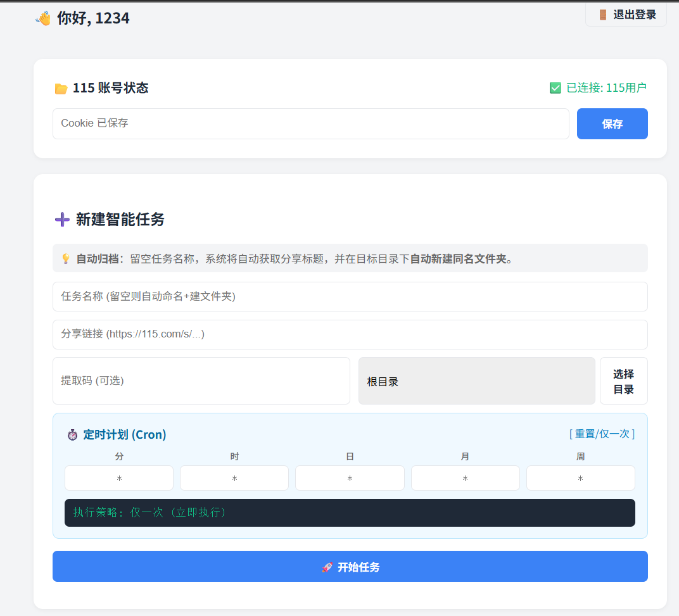The image size is (679, 616).
Task: Reset cron with the 重置/仅一次 link
Action: 602,434
